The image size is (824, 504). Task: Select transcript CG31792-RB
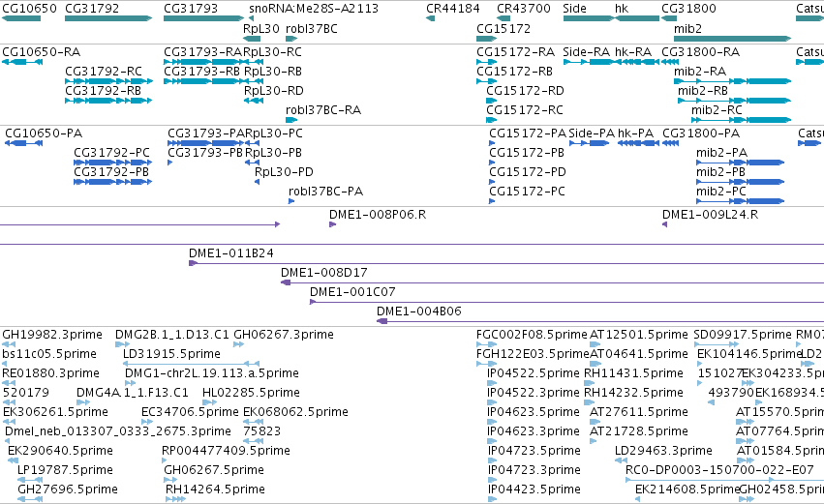(x=103, y=90)
